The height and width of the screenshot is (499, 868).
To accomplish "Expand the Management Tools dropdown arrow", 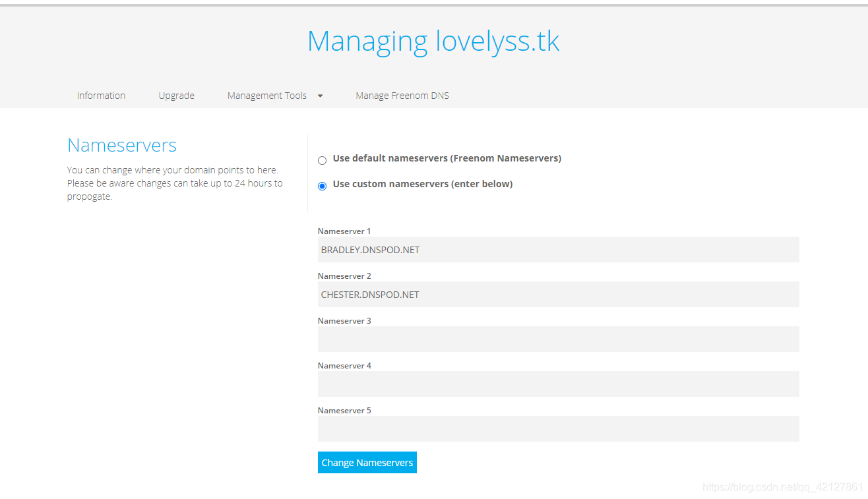I will point(320,96).
